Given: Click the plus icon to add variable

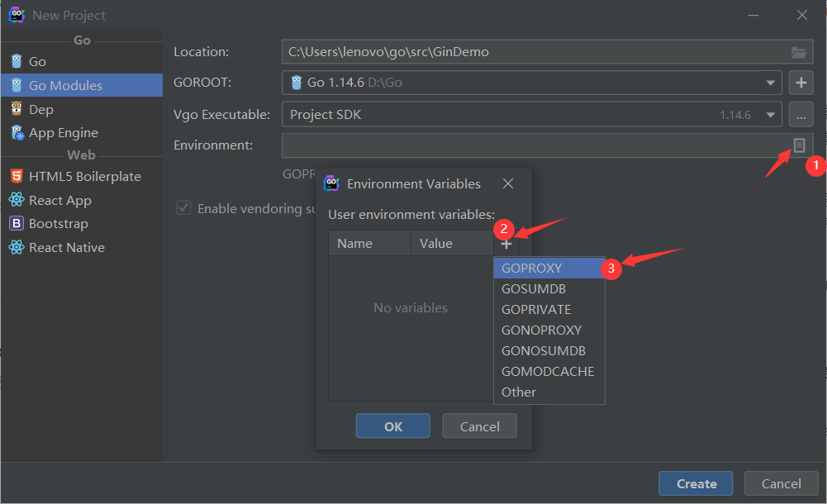Looking at the screenshot, I should coord(506,244).
